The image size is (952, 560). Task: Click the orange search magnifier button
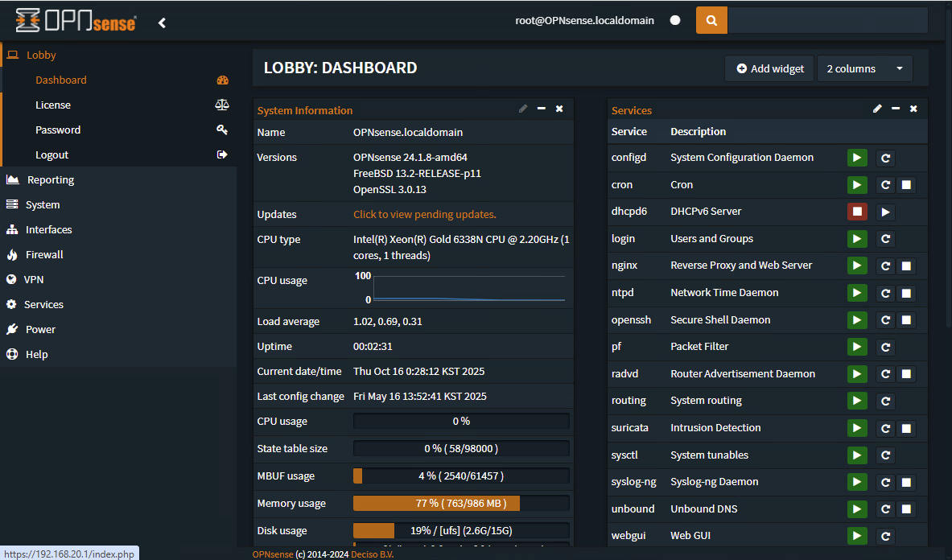pyautogui.click(x=711, y=21)
